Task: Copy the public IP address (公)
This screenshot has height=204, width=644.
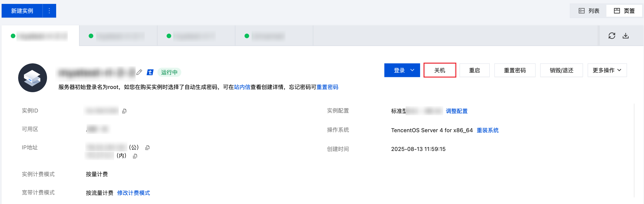Action: pyautogui.click(x=148, y=148)
